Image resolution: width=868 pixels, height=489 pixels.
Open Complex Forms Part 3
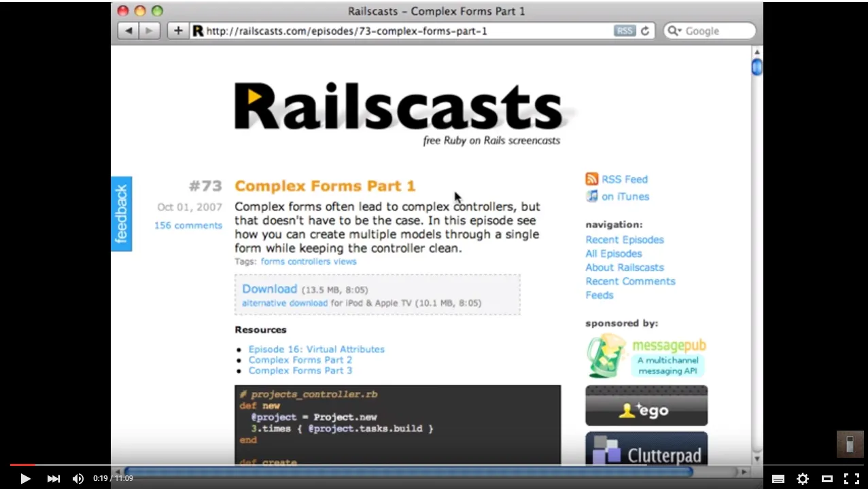[x=300, y=371]
